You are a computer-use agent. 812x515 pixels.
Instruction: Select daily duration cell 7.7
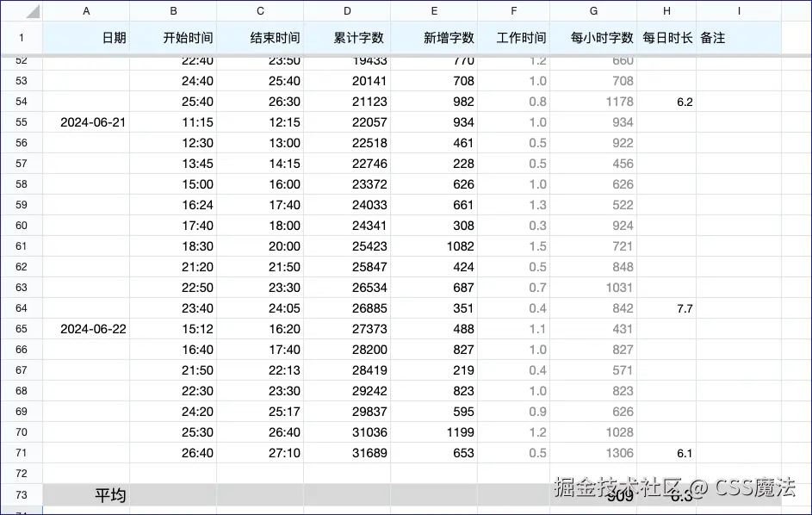(x=667, y=308)
